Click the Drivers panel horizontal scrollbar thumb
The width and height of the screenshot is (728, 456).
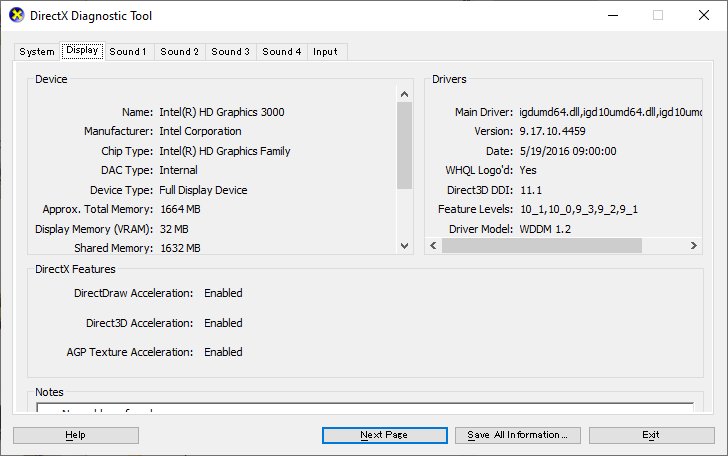[542, 246]
